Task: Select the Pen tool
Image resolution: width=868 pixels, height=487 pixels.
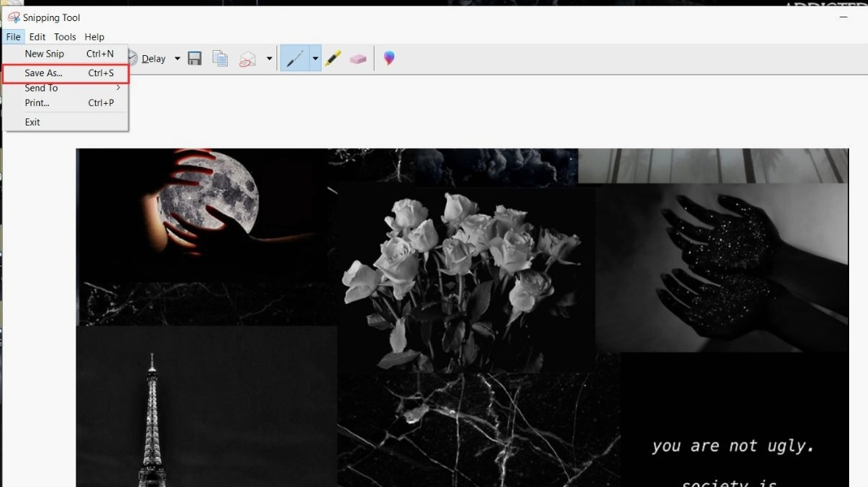Action: coord(295,59)
